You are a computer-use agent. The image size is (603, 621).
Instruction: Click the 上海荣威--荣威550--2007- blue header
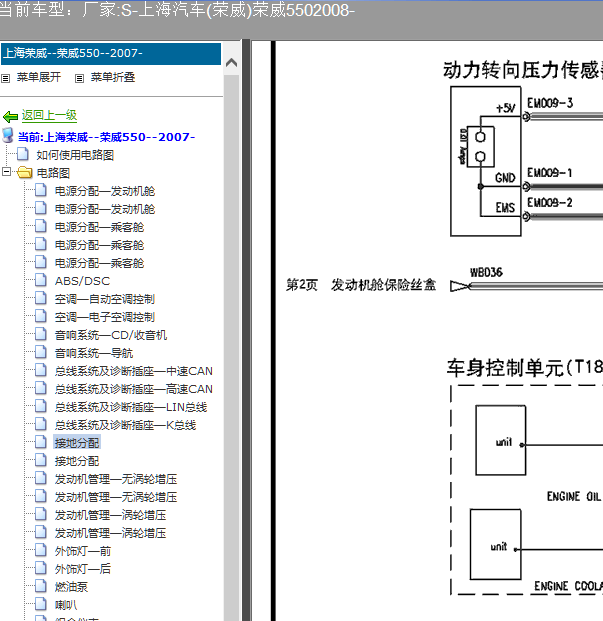click(x=111, y=54)
